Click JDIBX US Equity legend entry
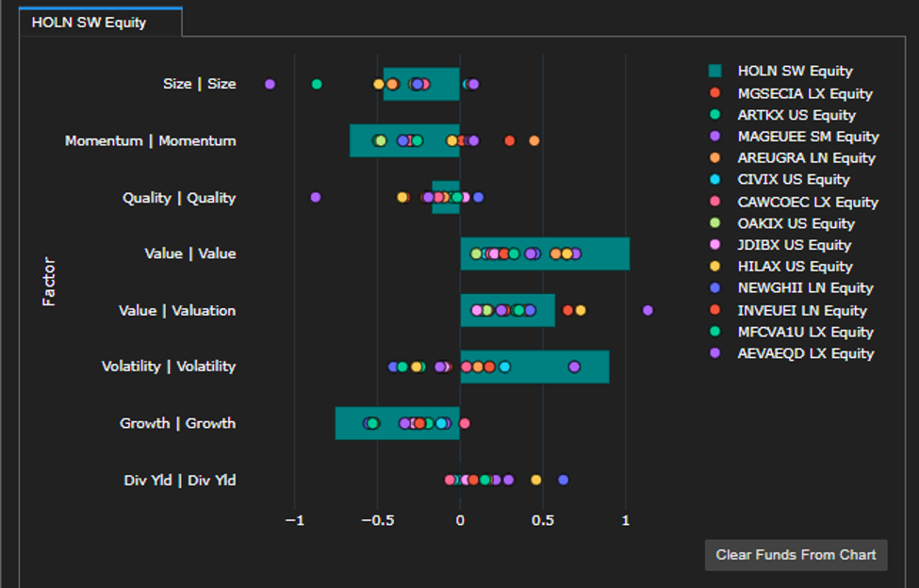 pos(780,245)
